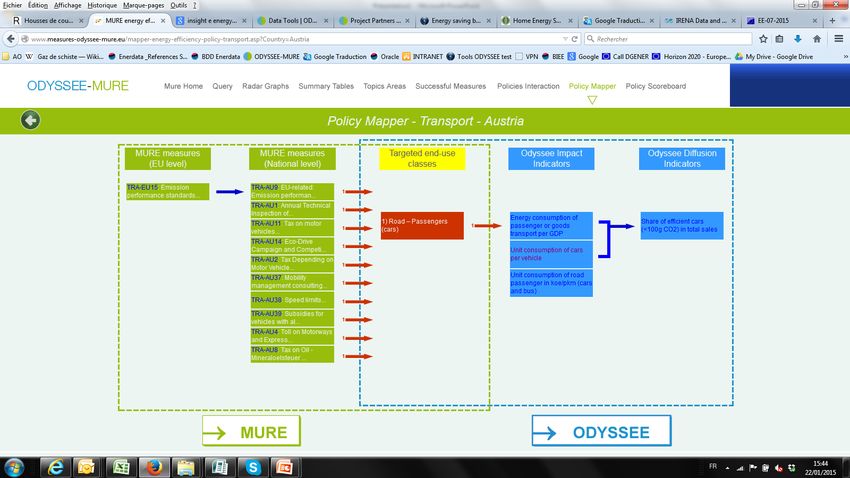
Task: Open measure TRA-AU14 Eco-Drive Campaign
Action: pos(292,246)
